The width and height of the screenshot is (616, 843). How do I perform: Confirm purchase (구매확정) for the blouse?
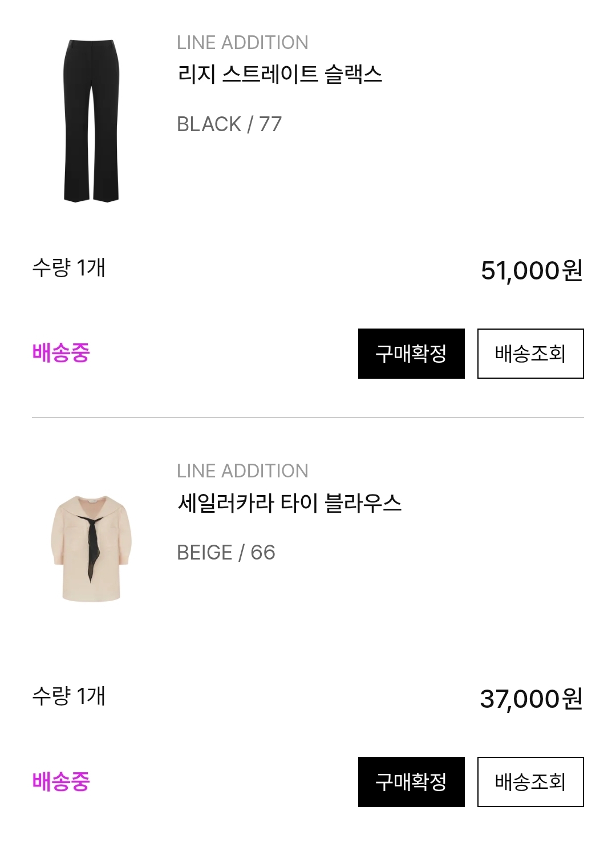click(411, 782)
